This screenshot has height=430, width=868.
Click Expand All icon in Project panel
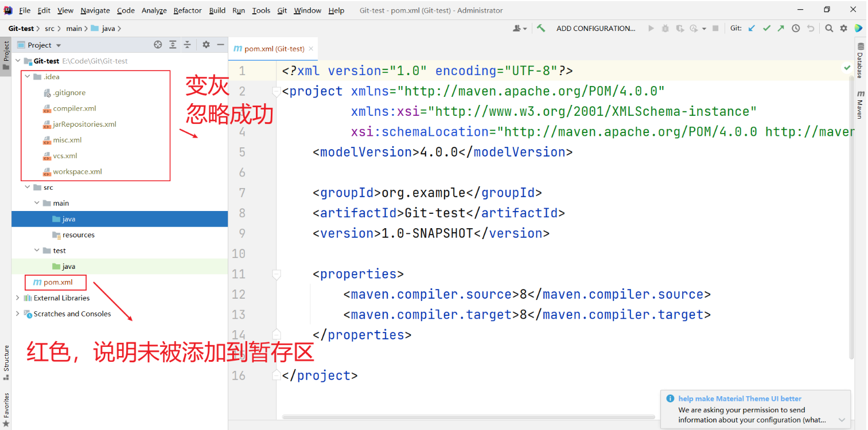click(x=173, y=45)
